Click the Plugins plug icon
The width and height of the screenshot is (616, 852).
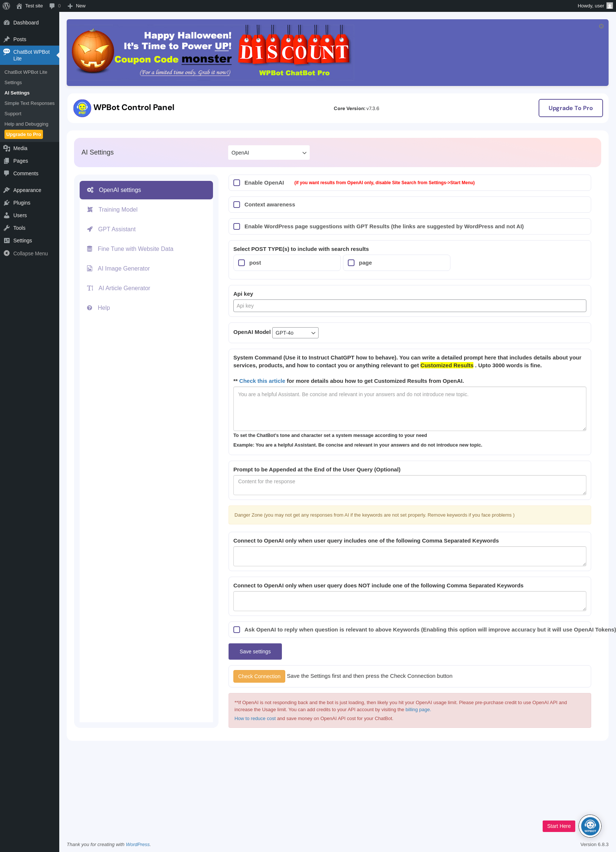7,203
